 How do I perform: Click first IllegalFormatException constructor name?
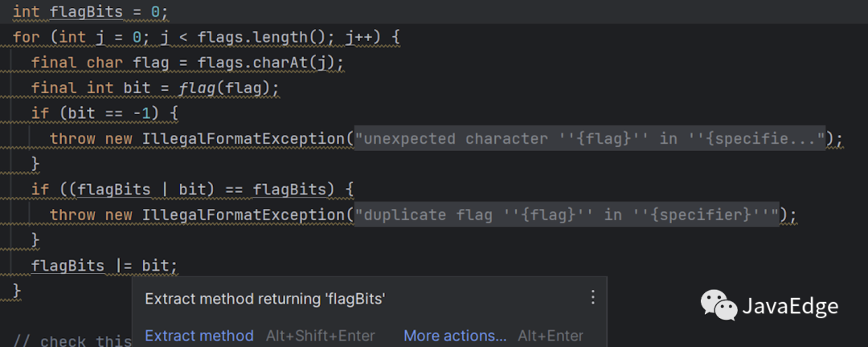244,138
